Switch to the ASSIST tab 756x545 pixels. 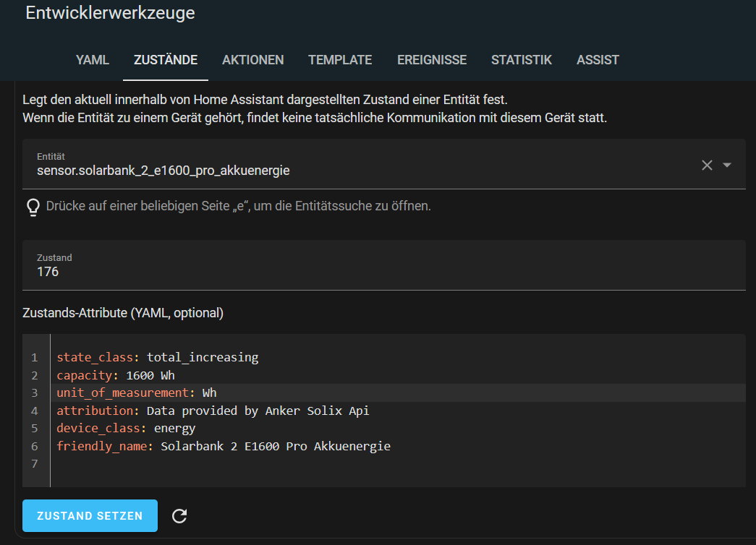coord(598,60)
